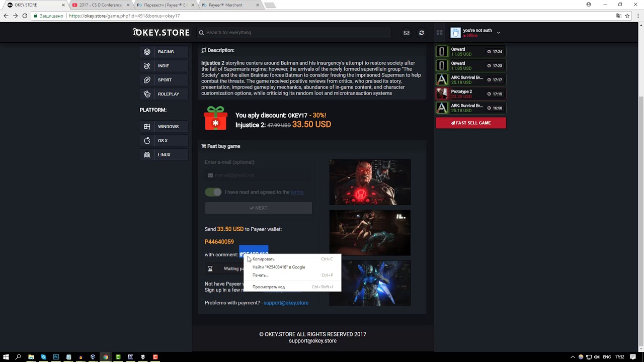Filter by Linux platform

[x=164, y=155]
